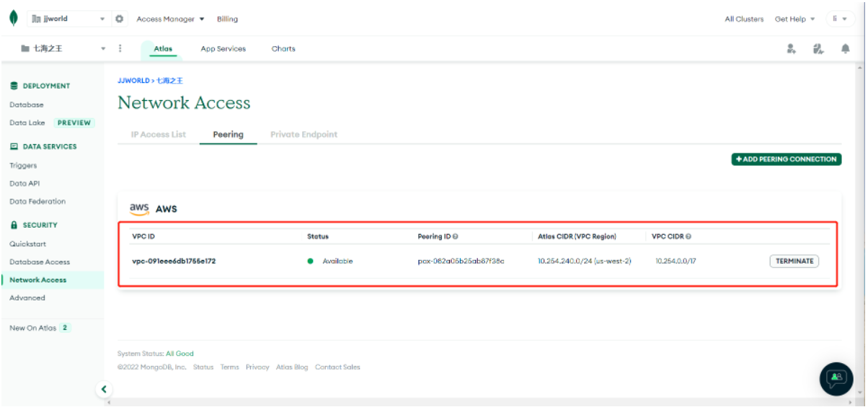Image resolution: width=868 pixels, height=407 pixels.
Task: Open Database in sidebar
Action: point(27,104)
